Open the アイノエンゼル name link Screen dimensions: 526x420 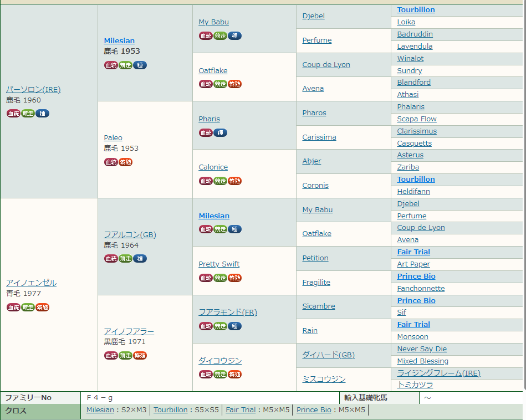31,283
